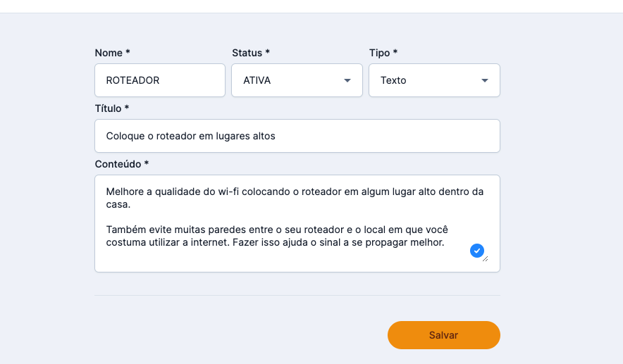
Task: Click the "Coloque o roteador" title text
Action: point(190,136)
